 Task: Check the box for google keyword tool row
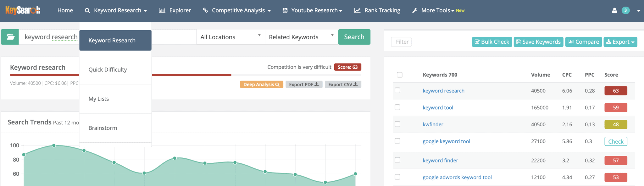click(x=397, y=141)
